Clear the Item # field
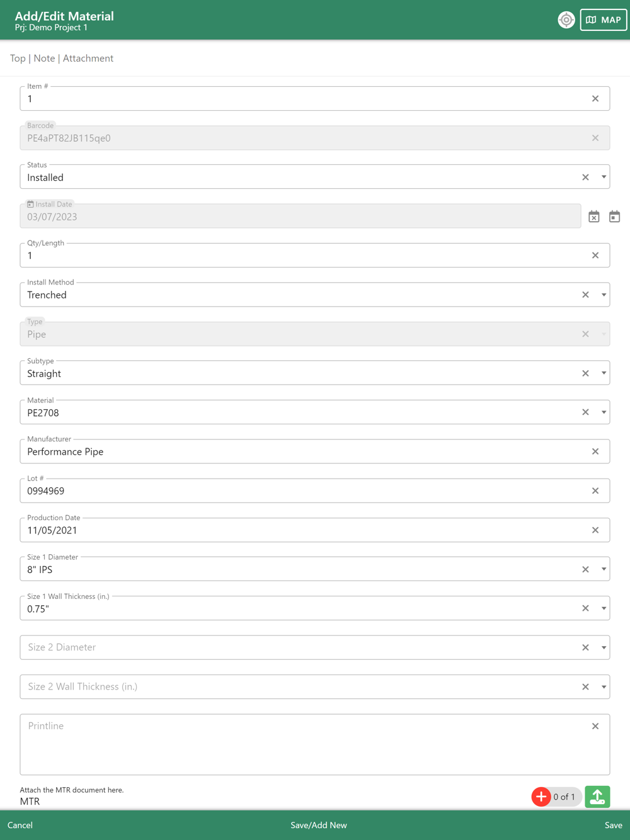This screenshot has width=630, height=840. coord(595,99)
